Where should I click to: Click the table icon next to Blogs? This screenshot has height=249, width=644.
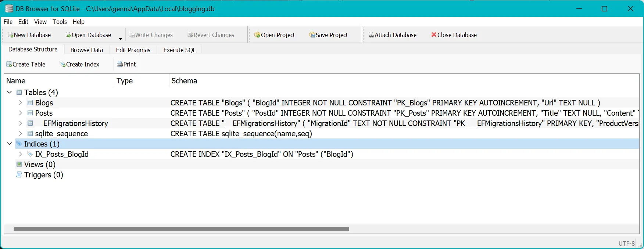click(30, 102)
